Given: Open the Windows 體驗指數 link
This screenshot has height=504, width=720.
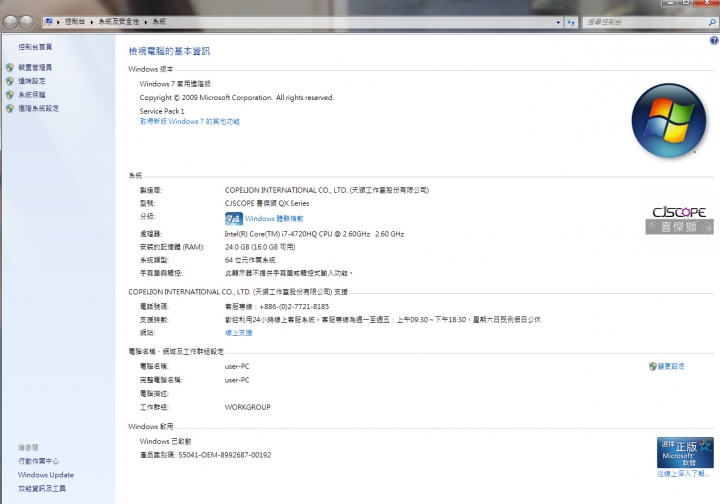Looking at the screenshot, I should 274,218.
